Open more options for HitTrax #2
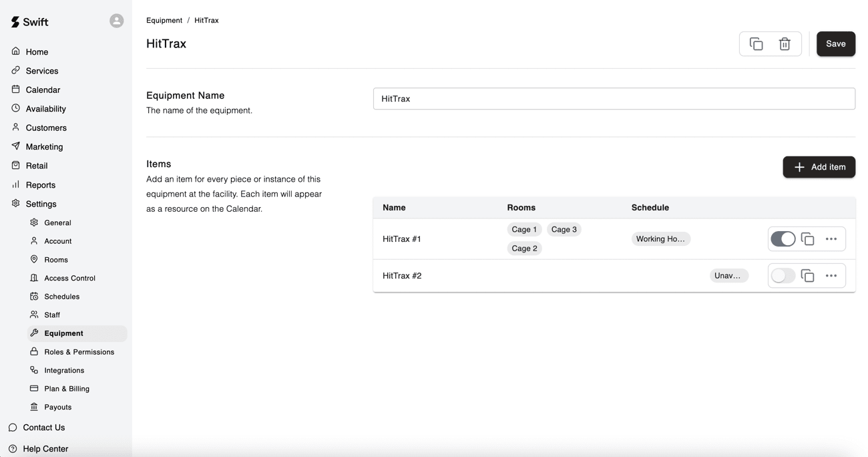 pos(831,275)
